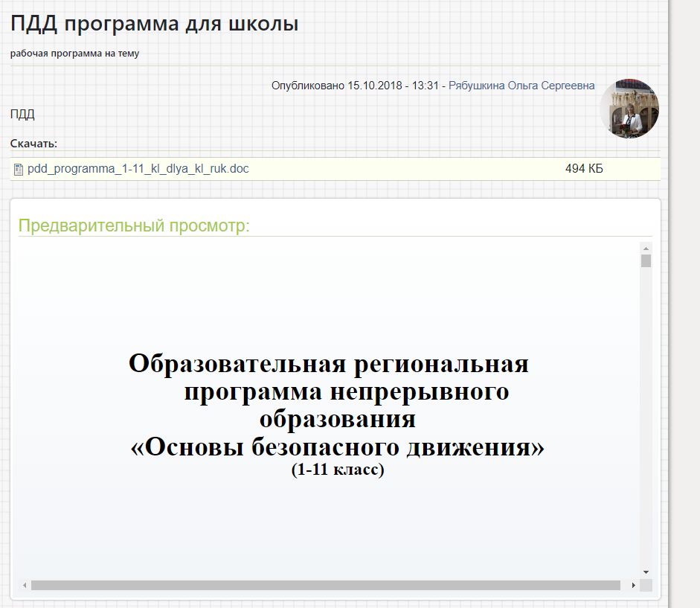
Task: Click the (1-11 класс) text in preview
Action: (338, 470)
